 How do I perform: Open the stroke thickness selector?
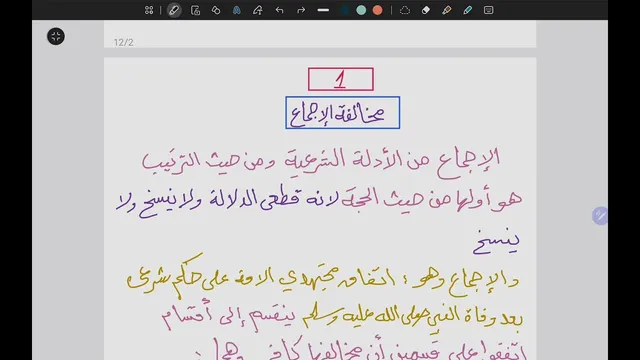[323, 10]
